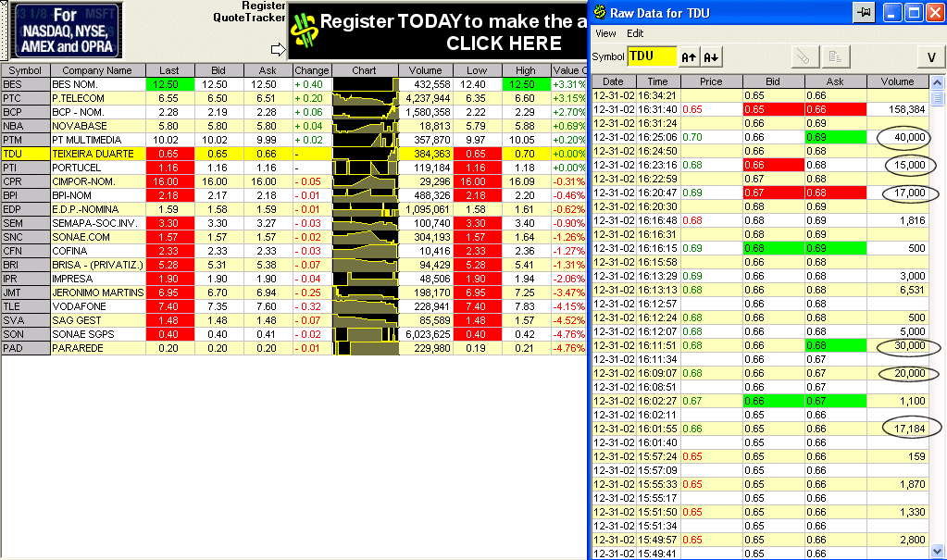
Task: Select the PAD symbol row header
Action: [25, 349]
